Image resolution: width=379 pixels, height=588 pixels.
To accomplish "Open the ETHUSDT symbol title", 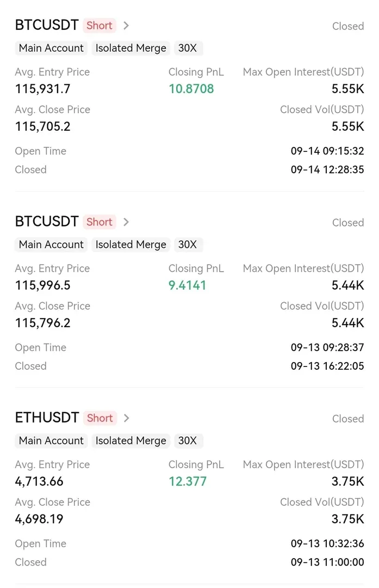I will pyautogui.click(x=47, y=418).
